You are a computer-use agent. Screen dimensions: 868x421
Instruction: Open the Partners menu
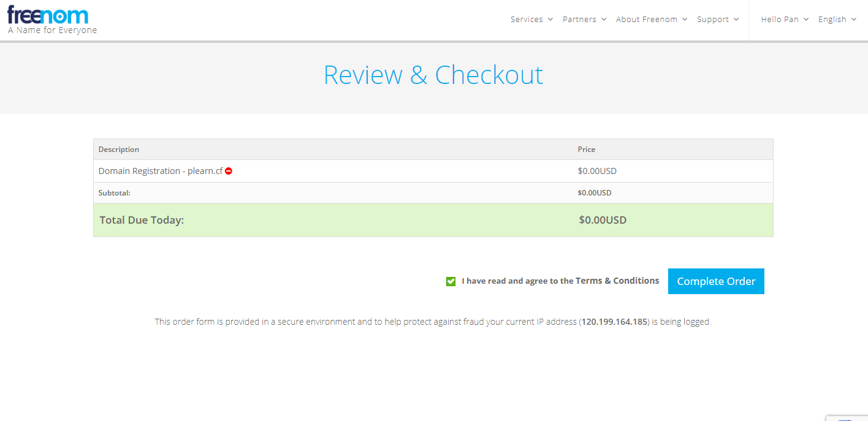click(x=584, y=20)
